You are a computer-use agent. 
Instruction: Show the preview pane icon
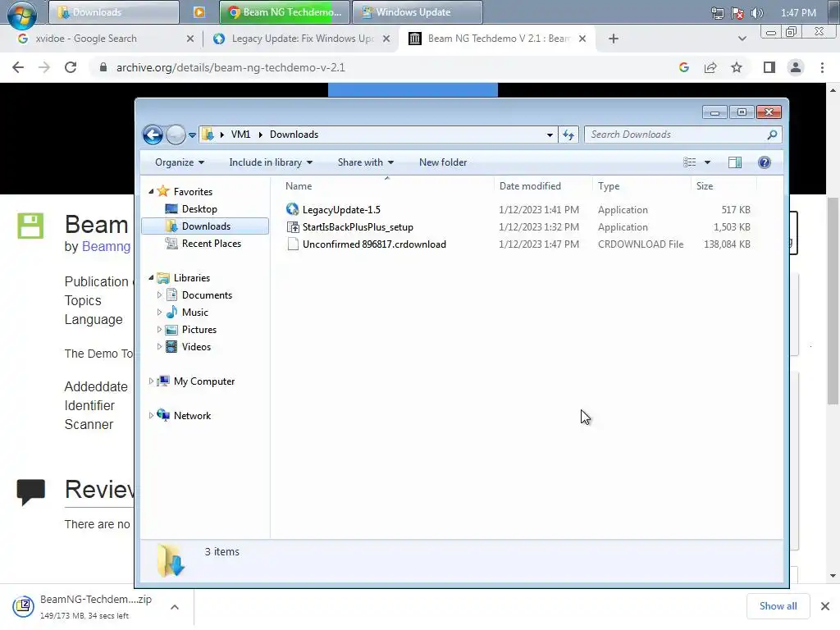point(735,162)
